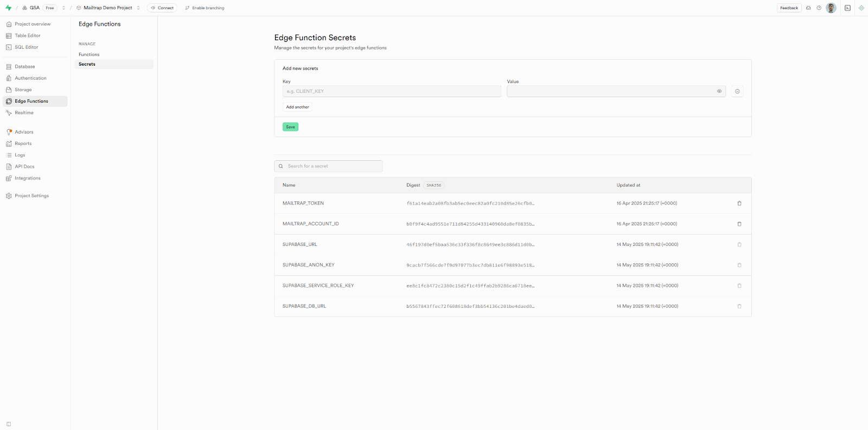Image resolution: width=868 pixels, height=430 pixels.
Task: Click the Feedback button
Action: 789,8
